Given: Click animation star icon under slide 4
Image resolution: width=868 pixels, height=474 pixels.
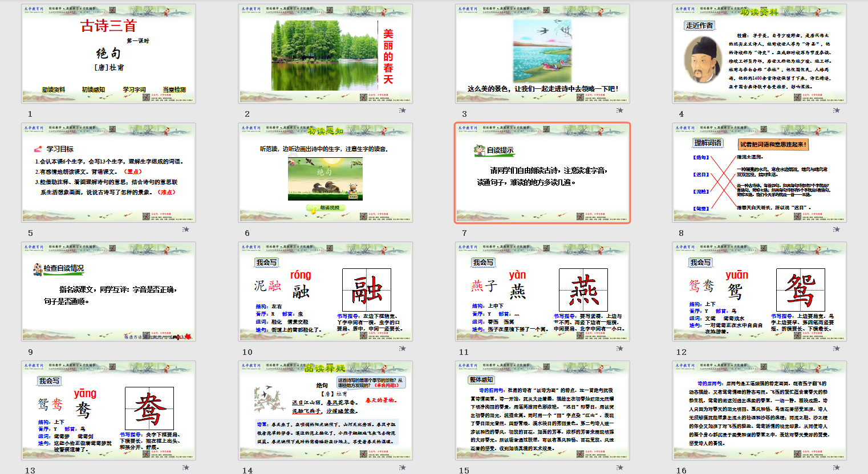Looking at the screenshot, I should (837, 111).
